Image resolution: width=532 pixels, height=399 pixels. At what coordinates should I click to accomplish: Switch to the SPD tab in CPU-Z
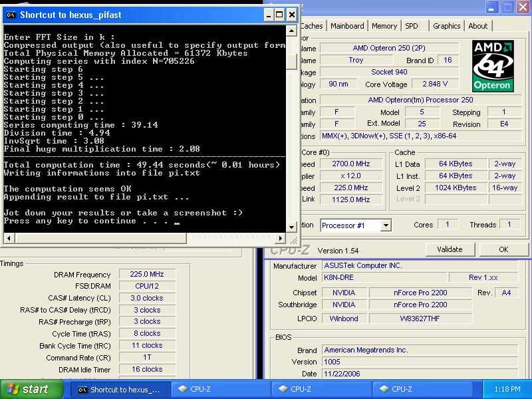[412, 26]
